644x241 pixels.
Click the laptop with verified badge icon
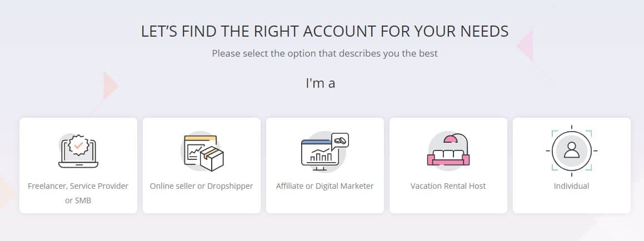[x=78, y=150]
